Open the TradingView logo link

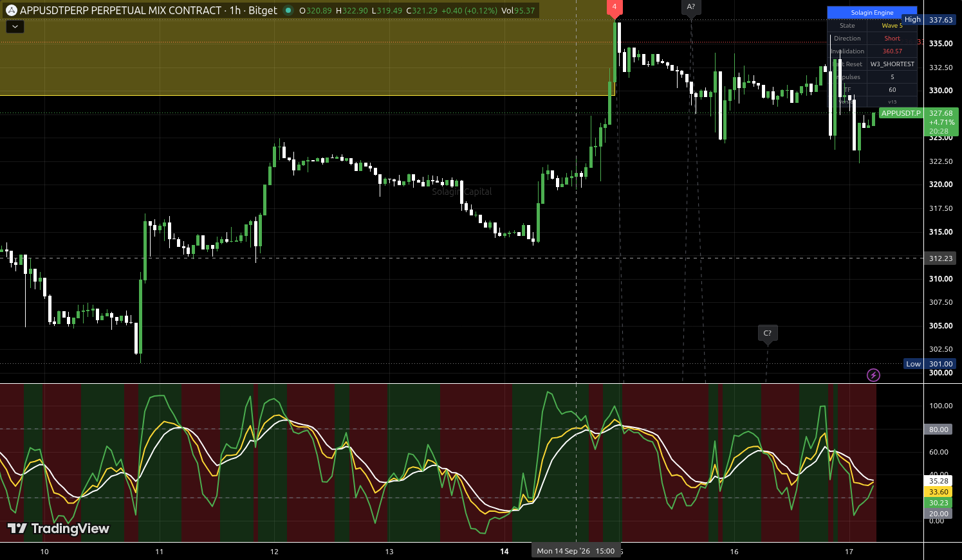point(59,528)
